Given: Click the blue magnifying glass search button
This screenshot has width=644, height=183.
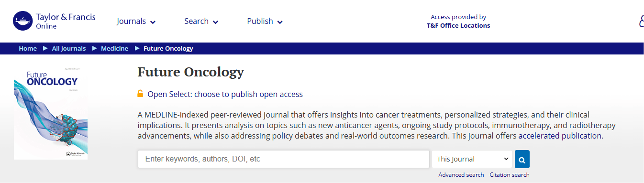Looking at the screenshot, I should tap(522, 159).
